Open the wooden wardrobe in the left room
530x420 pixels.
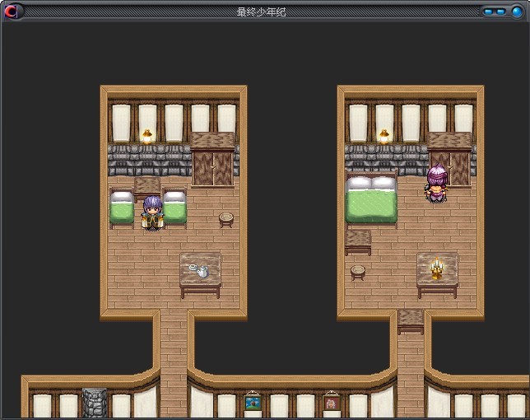point(212,160)
